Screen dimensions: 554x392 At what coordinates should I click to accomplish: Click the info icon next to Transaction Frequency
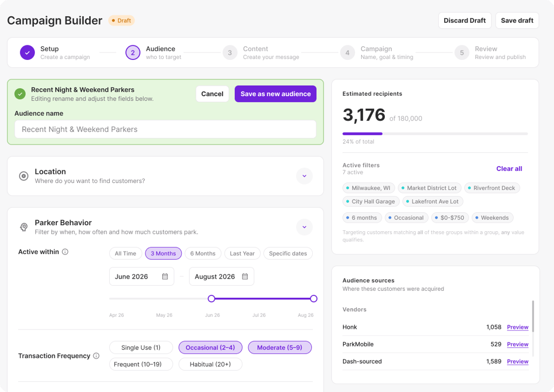(96, 356)
